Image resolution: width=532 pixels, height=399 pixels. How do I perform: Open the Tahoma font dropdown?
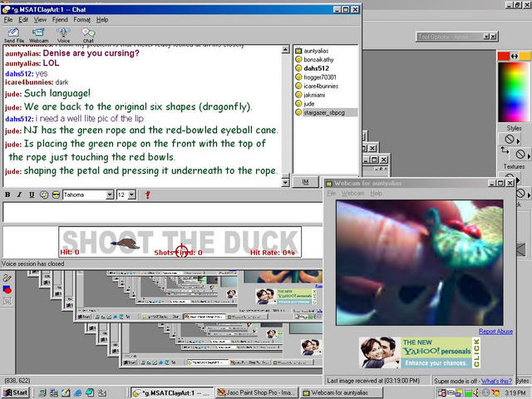click(110, 195)
